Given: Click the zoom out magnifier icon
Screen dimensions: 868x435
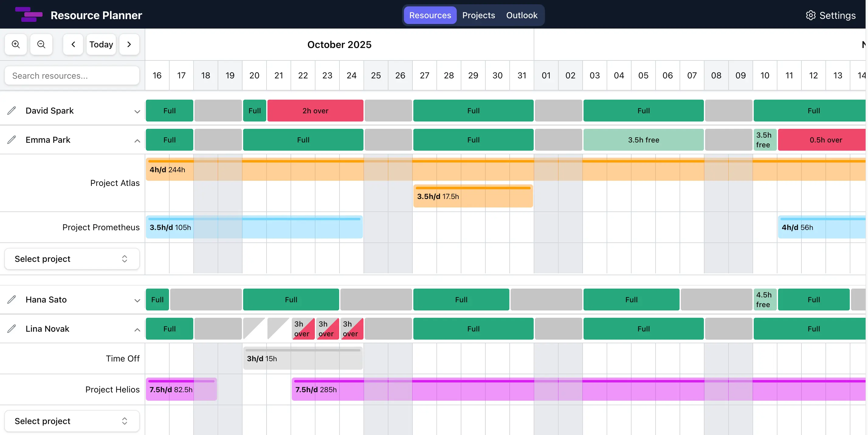Looking at the screenshot, I should (41, 44).
